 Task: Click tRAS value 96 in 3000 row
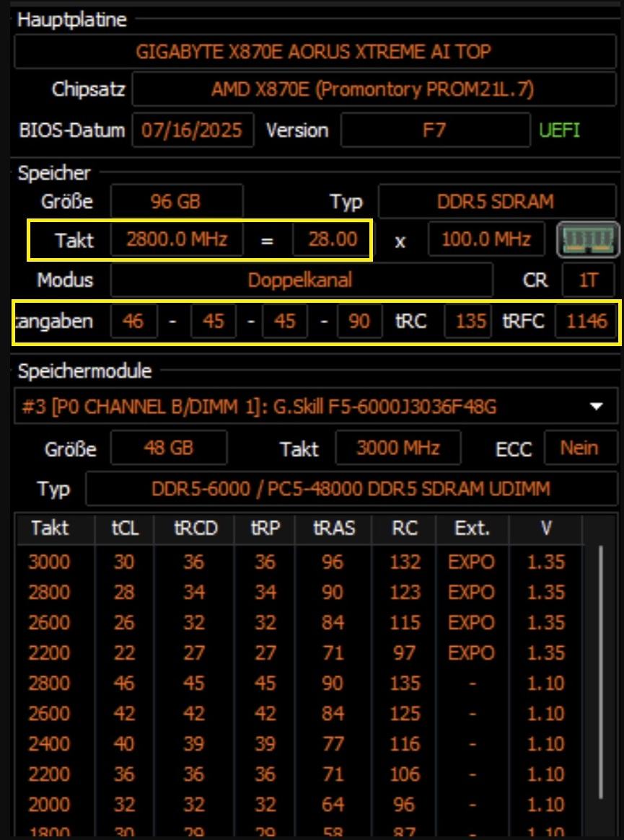pyautogui.click(x=333, y=562)
